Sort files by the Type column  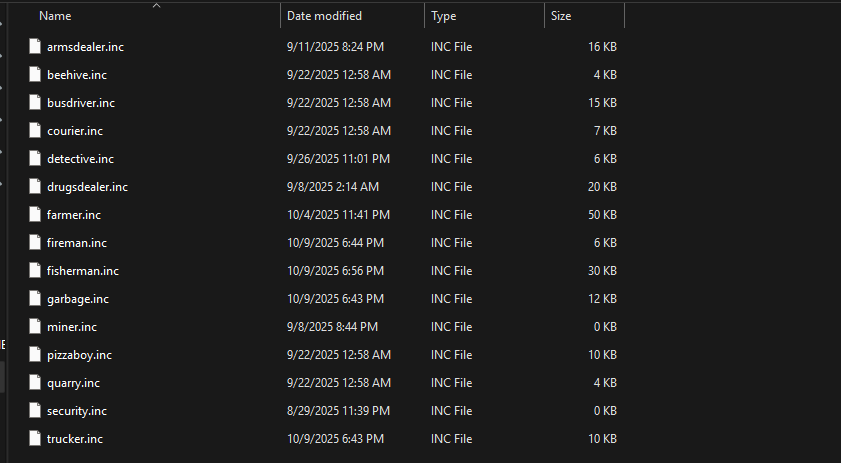coord(444,16)
